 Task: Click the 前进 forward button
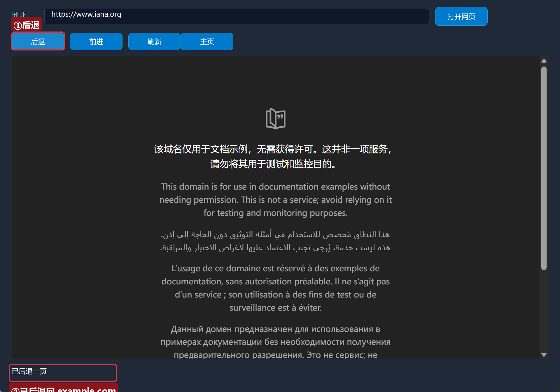pos(96,41)
